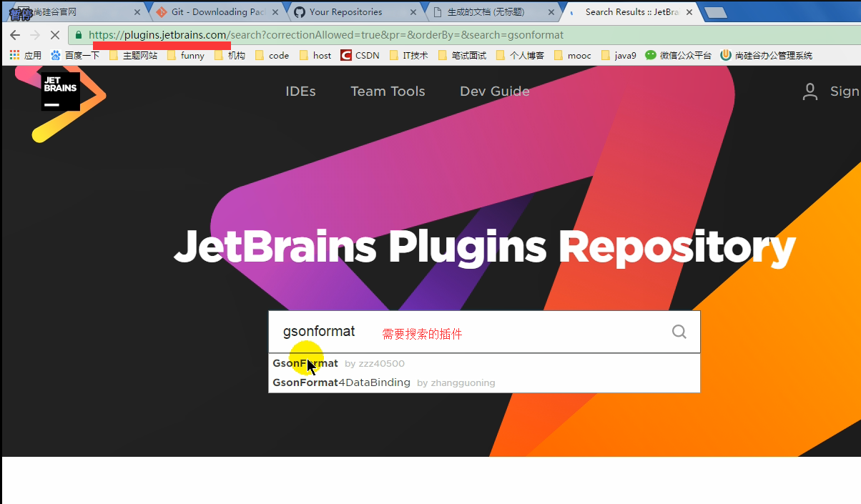
Task: Click the Sign In link
Action: 845,92
